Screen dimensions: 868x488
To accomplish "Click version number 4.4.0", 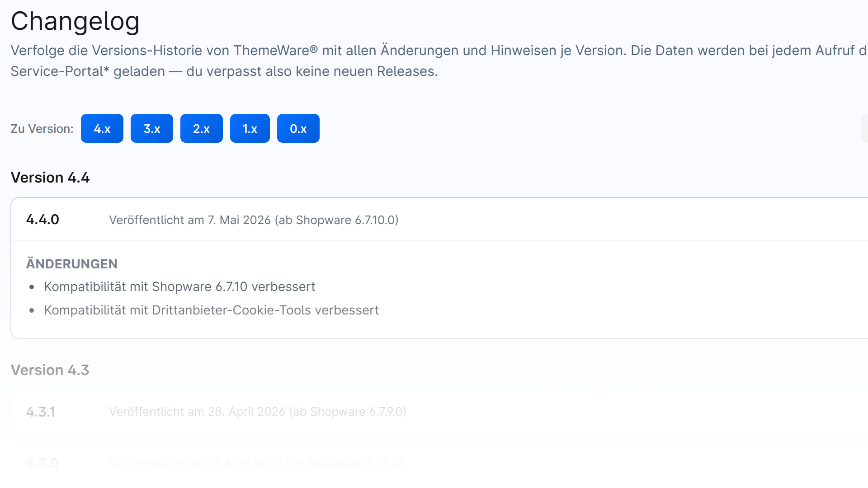I will [x=42, y=220].
